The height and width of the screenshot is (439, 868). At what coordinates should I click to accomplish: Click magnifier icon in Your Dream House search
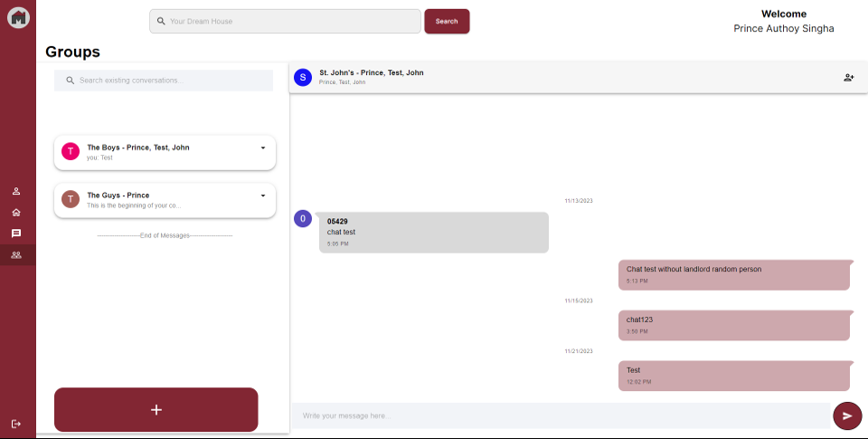(161, 21)
